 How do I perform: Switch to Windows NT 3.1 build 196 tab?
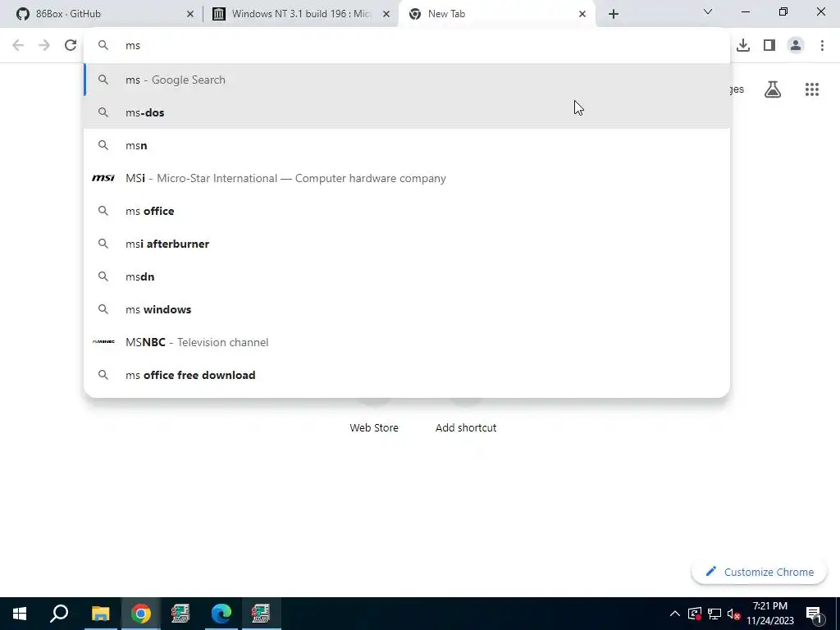(300, 14)
